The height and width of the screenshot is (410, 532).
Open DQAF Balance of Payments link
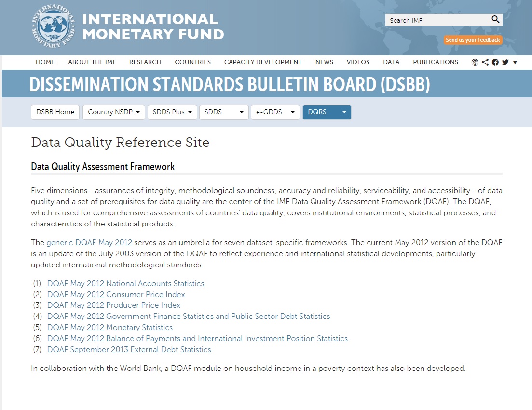point(197,339)
